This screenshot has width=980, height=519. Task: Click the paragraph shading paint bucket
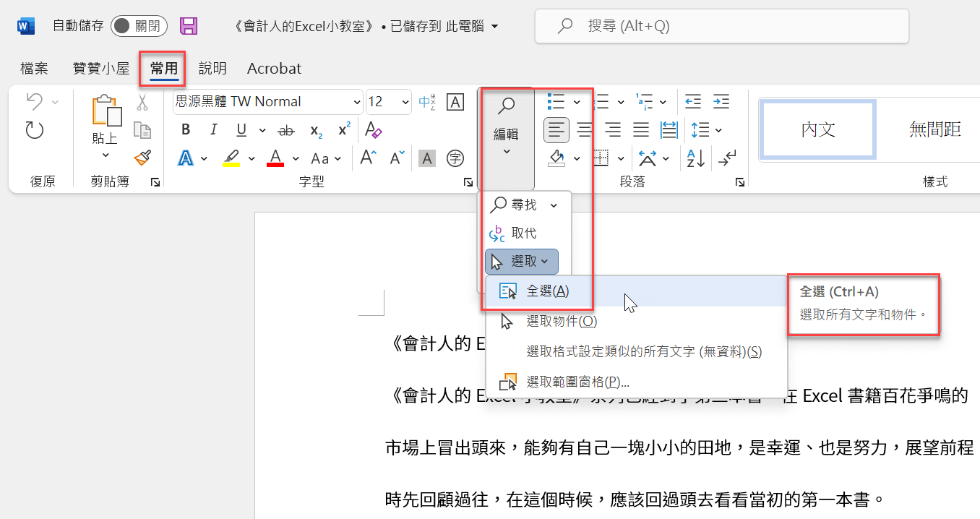[x=556, y=158]
